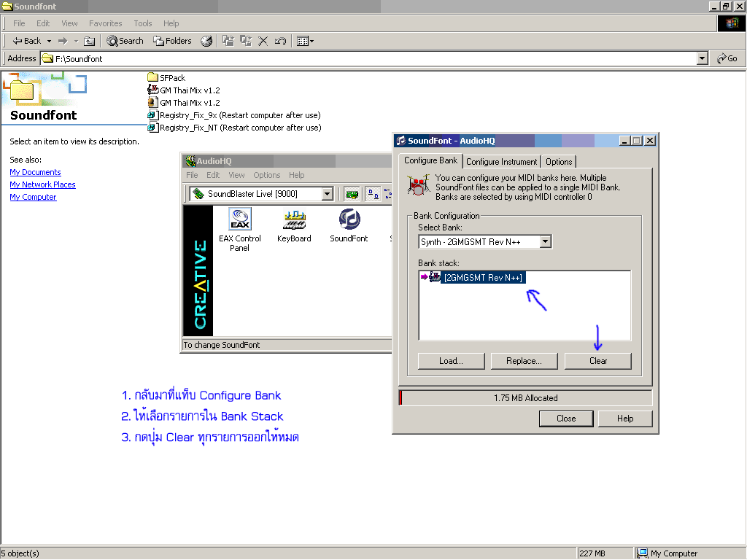This screenshot has width=747, height=560.
Task: Open the SFPack folder
Action: coord(166,77)
